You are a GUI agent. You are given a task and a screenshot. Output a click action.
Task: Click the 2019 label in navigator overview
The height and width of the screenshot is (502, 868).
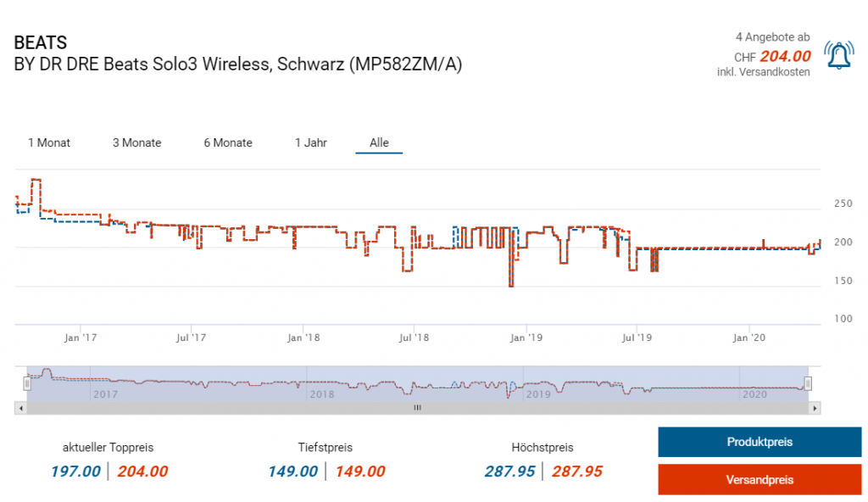pyautogui.click(x=539, y=394)
